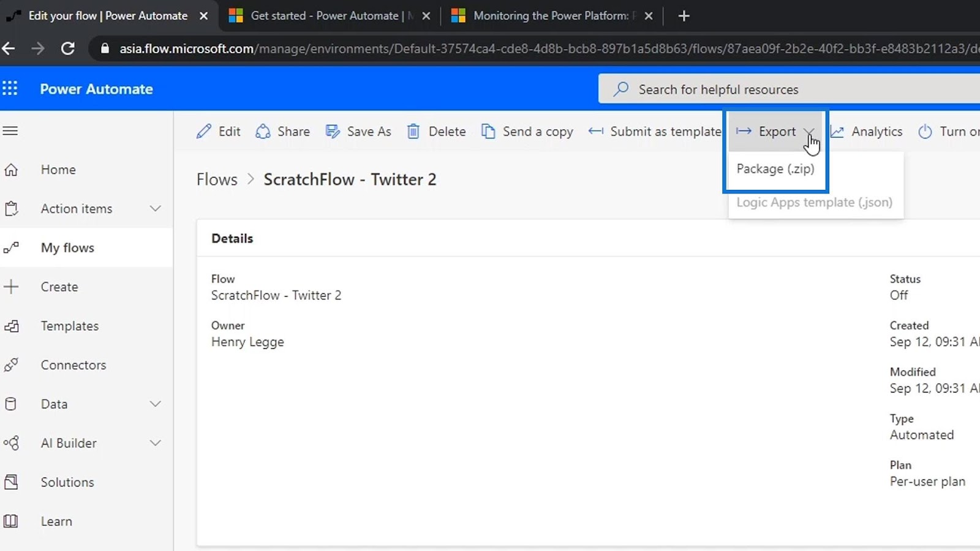The height and width of the screenshot is (551, 980).
Task: Click the AI Builder icon
Action: 11,443
